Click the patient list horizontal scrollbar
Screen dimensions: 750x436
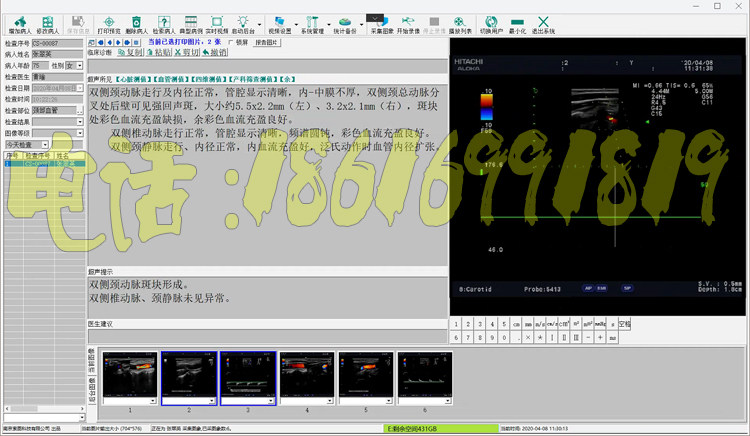coord(44,409)
